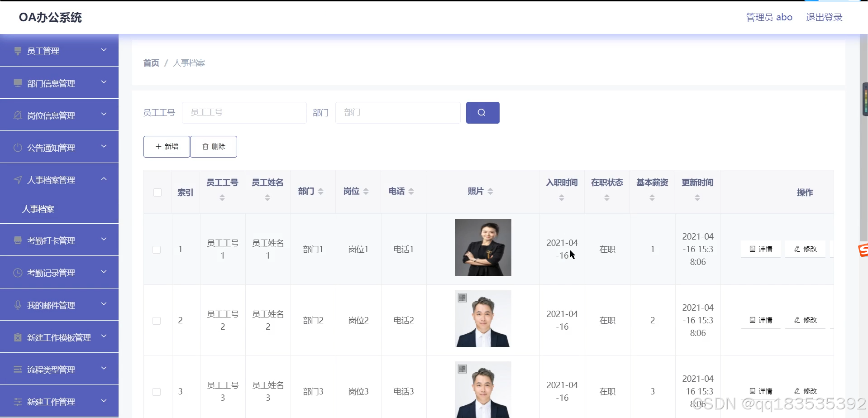This screenshot has height=418, width=868.
Task: Click the 新增 button
Action: (x=166, y=146)
